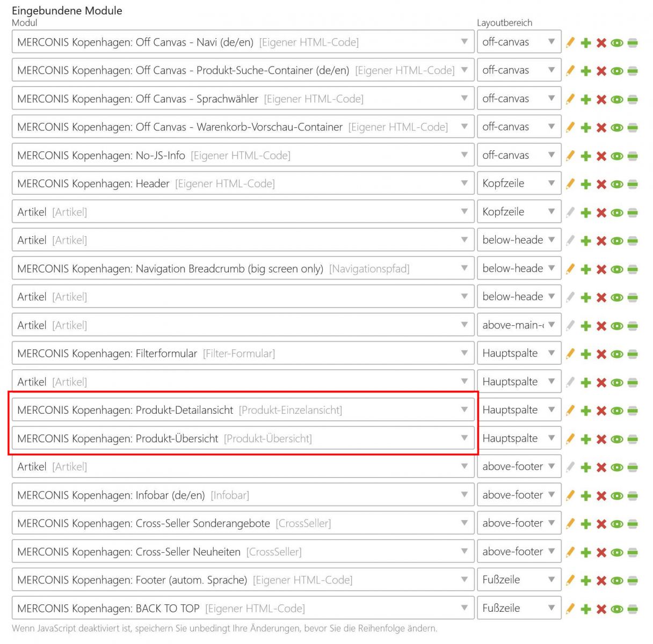The image size is (653, 644).
Task: Open the Warenkorb-Vorschau-Container module dropdown
Action: pyautogui.click(x=243, y=127)
